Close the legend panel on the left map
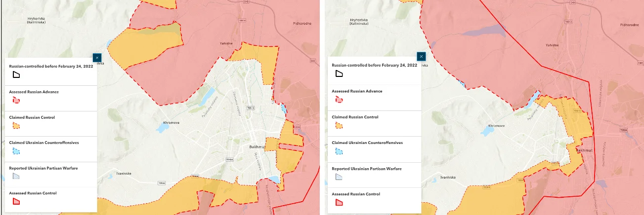The height and width of the screenshot is (215, 644). (97, 57)
